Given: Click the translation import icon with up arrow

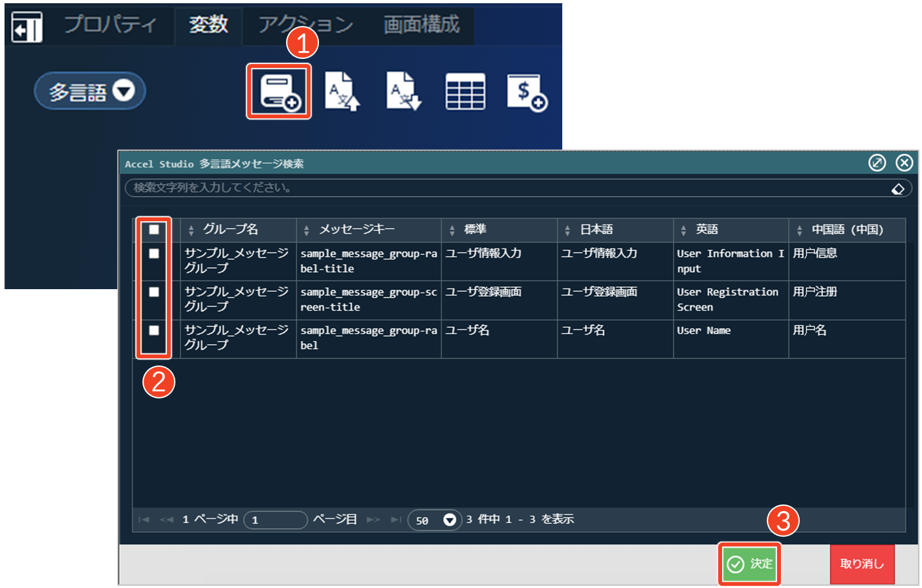Looking at the screenshot, I should coord(341,92).
